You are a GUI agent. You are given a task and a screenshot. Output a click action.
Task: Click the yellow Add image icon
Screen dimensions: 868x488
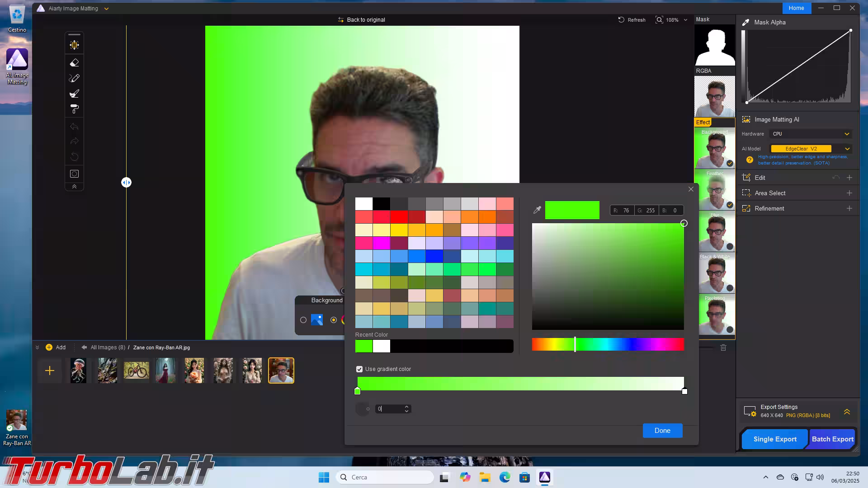[49, 347]
